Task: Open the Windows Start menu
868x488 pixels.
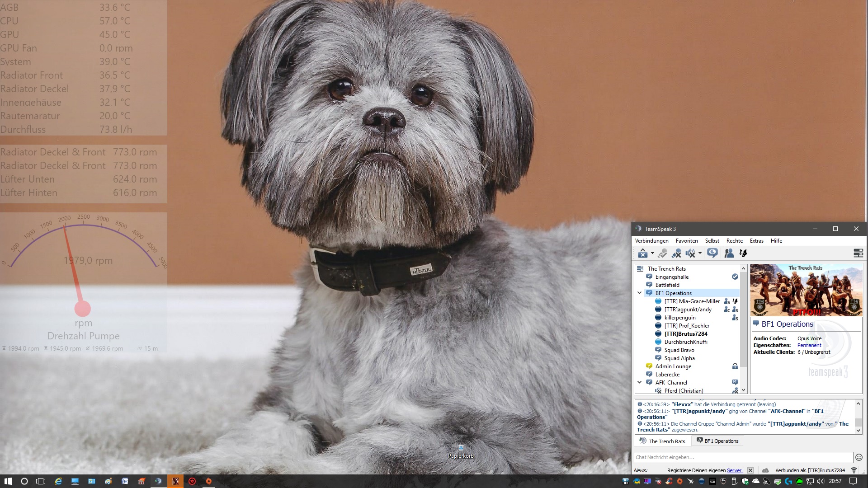Action: point(8,481)
